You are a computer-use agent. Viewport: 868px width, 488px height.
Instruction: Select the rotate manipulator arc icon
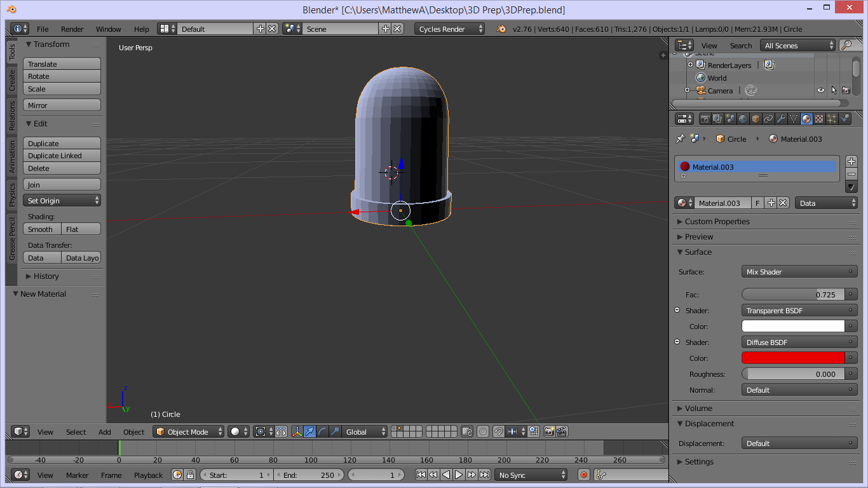coord(322,431)
